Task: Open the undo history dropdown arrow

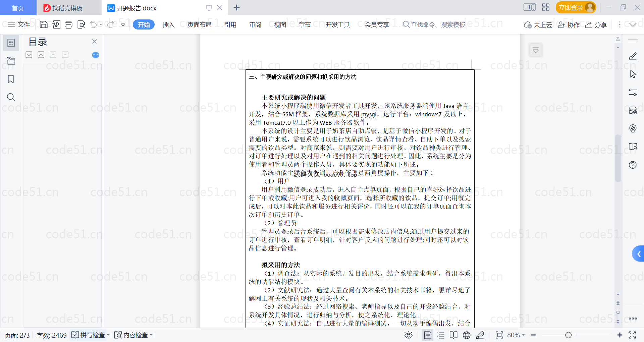Action: [x=101, y=24]
